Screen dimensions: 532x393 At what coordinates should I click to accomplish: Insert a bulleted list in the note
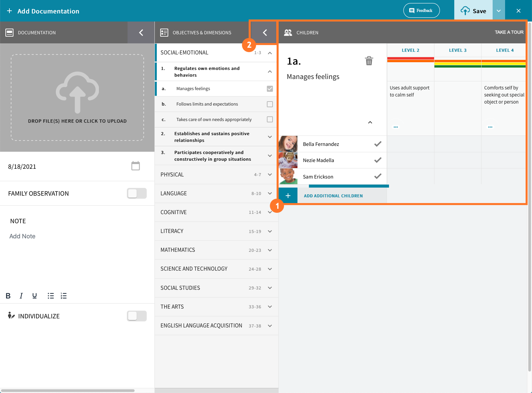(50, 296)
